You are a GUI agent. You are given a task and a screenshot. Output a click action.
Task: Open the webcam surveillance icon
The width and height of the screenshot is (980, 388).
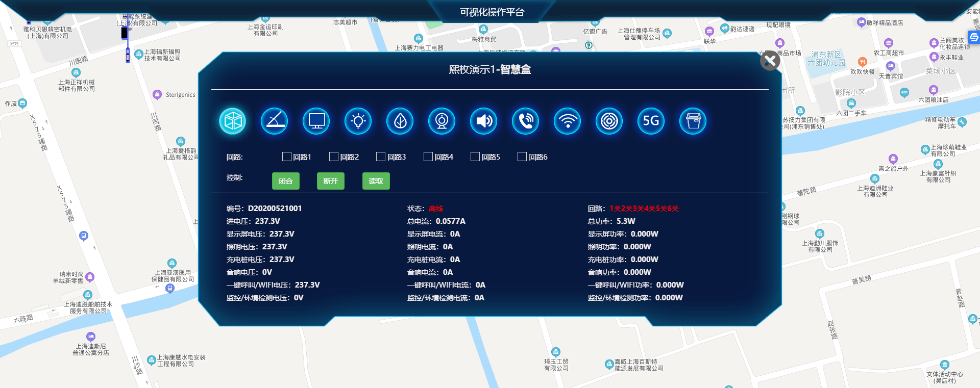pyautogui.click(x=442, y=121)
